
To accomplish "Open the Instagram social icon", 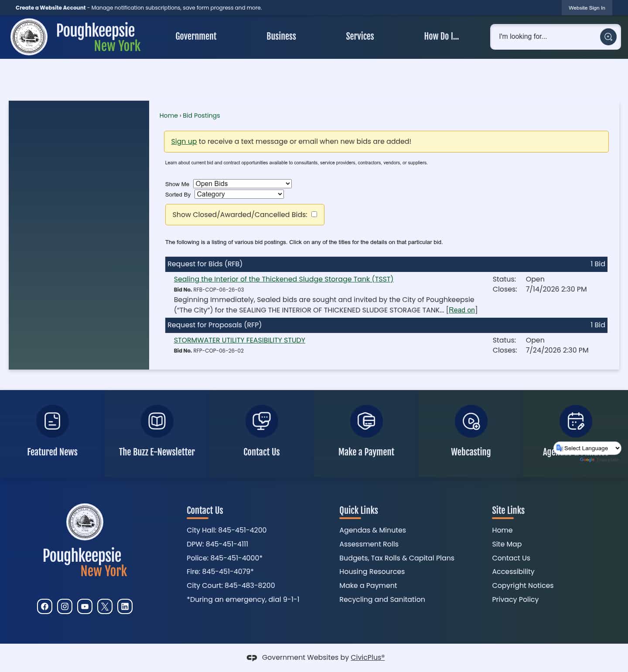I will click(65, 606).
